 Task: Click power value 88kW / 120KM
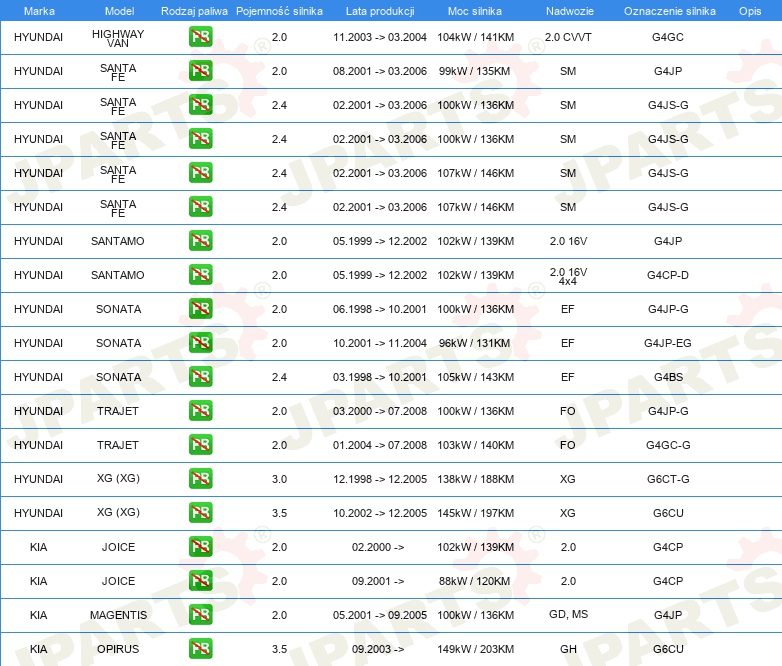click(x=474, y=581)
